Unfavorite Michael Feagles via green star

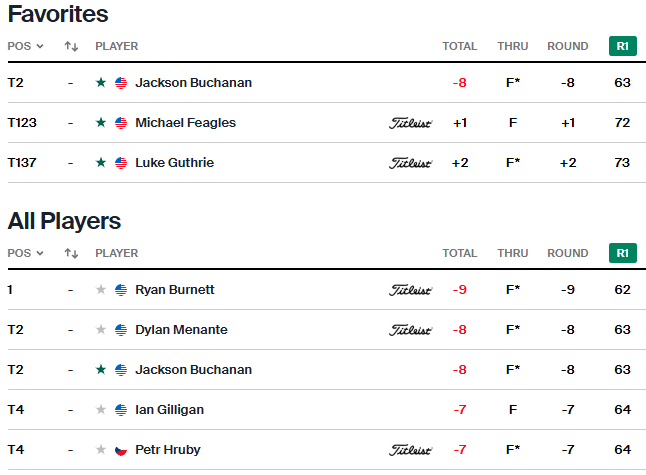tap(101, 122)
